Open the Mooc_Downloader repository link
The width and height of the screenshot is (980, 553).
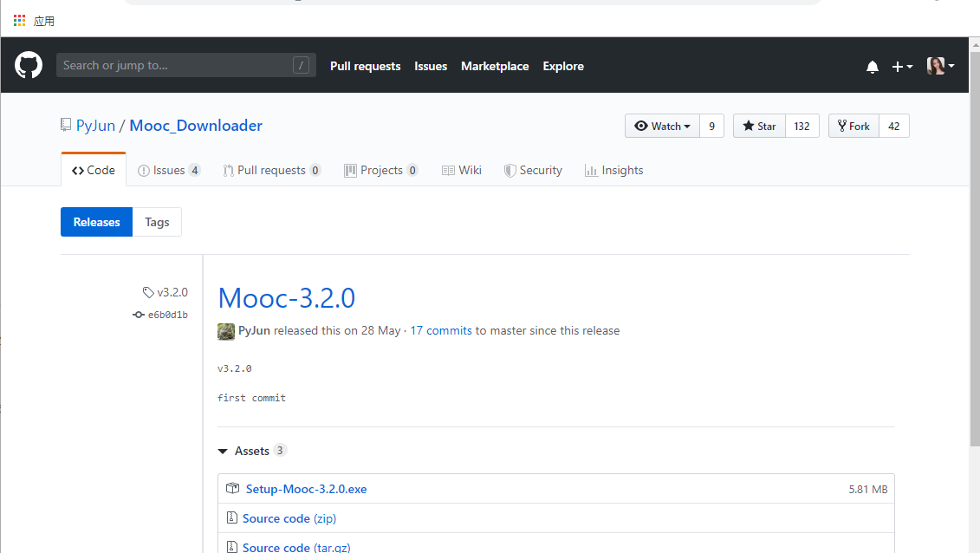pos(196,126)
